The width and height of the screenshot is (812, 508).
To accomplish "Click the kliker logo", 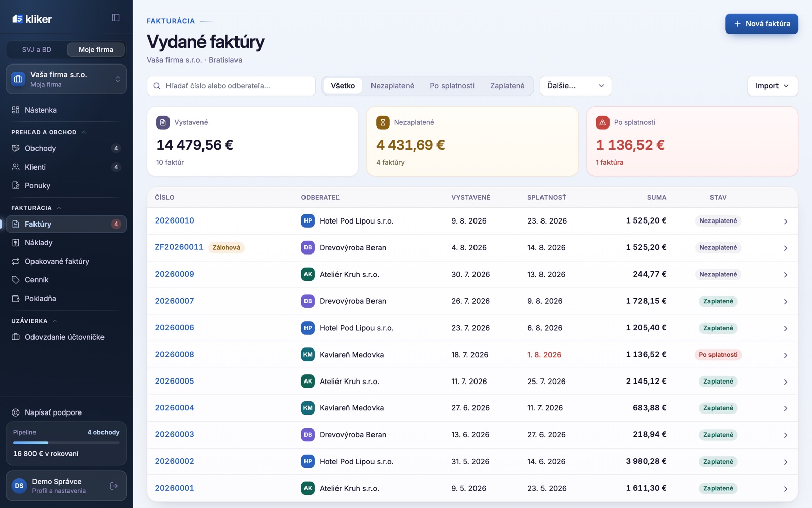I will pyautogui.click(x=32, y=19).
